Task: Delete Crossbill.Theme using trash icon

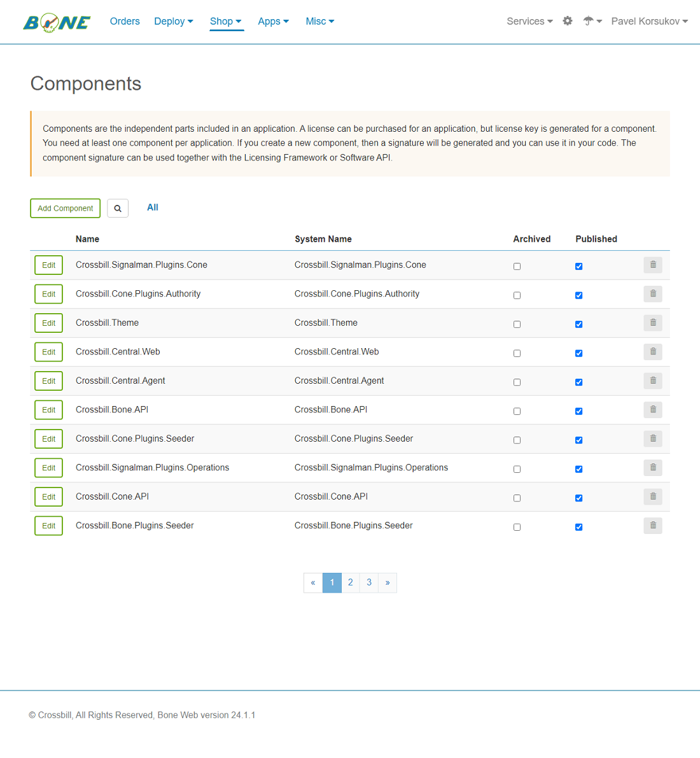Action: [653, 323]
